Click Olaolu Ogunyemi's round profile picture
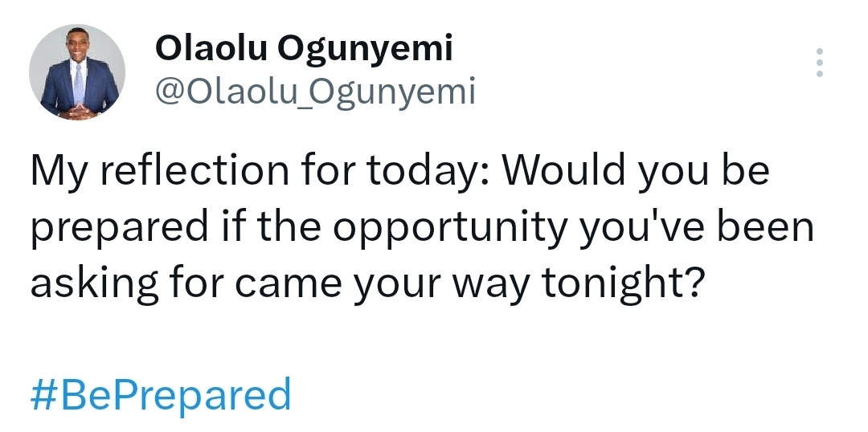Image resolution: width=868 pixels, height=432 pixels. click(x=77, y=72)
